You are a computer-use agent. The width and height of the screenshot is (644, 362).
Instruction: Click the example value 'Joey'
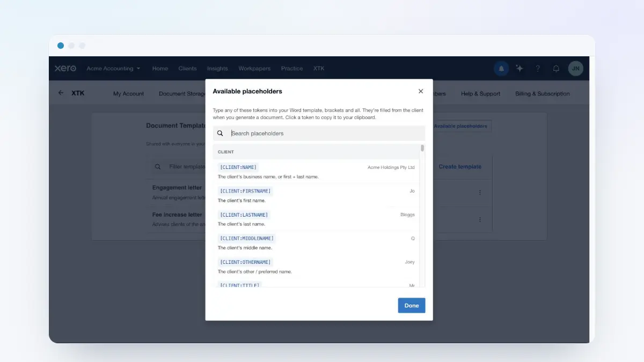click(410, 262)
